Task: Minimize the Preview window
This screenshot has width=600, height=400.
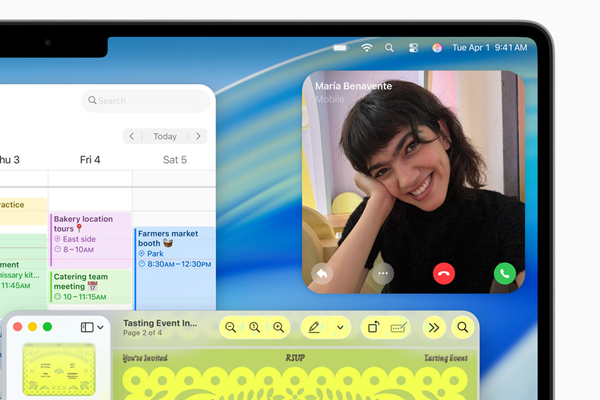Action: [x=33, y=327]
